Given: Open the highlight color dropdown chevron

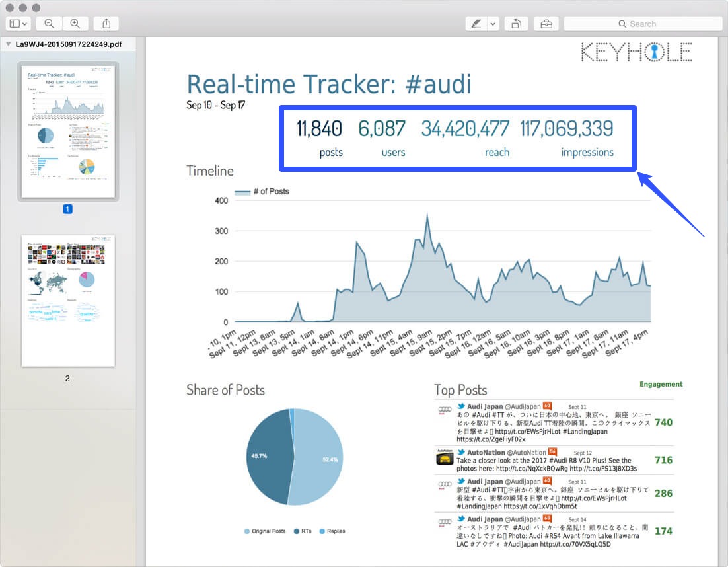Looking at the screenshot, I should click(x=491, y=23).
